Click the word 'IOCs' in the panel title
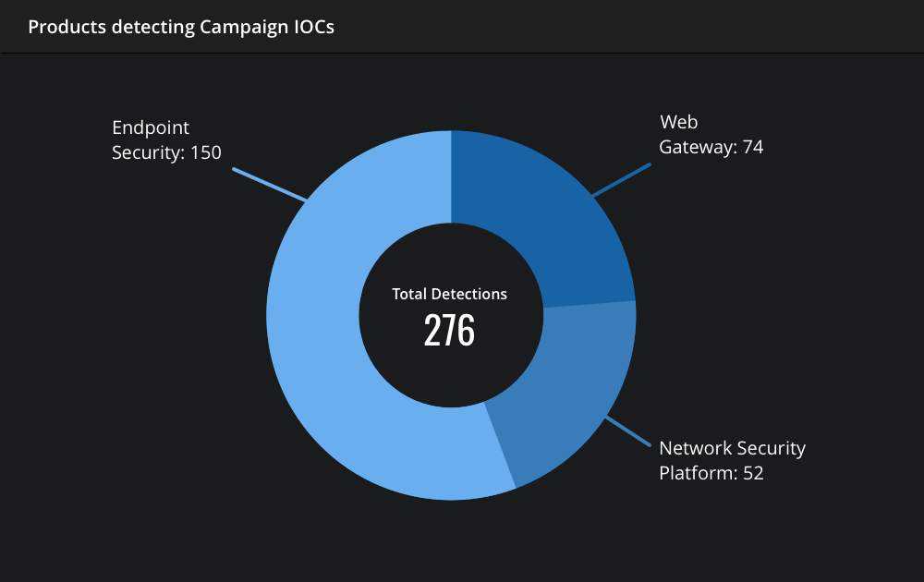The image size is (924, 582). [x=314, y=27]
